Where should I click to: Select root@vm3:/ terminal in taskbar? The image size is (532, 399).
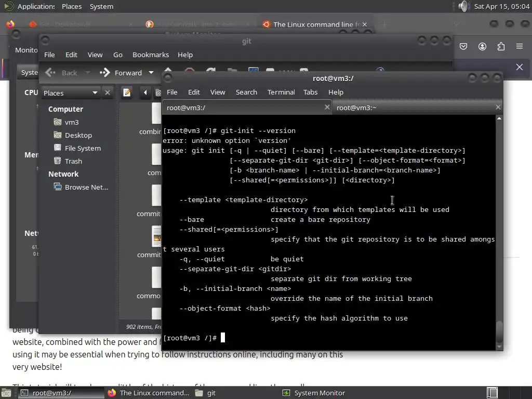[x=60, y=393]
